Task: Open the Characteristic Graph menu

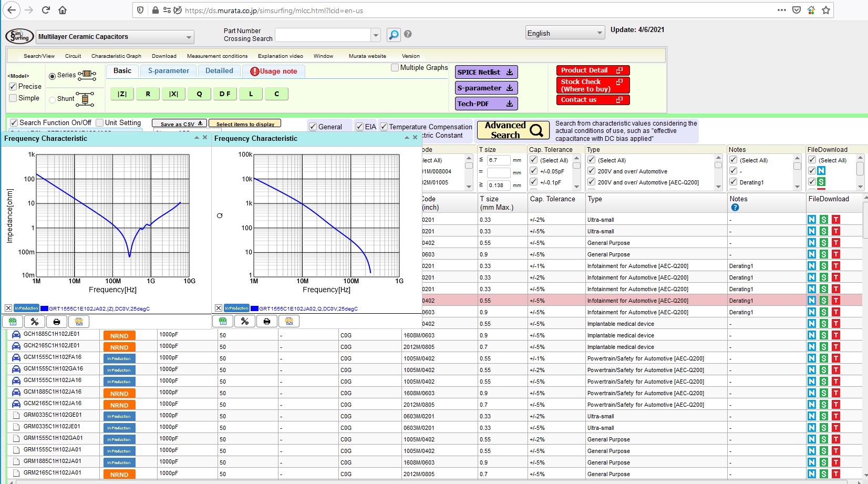Action: click(116, 56)
